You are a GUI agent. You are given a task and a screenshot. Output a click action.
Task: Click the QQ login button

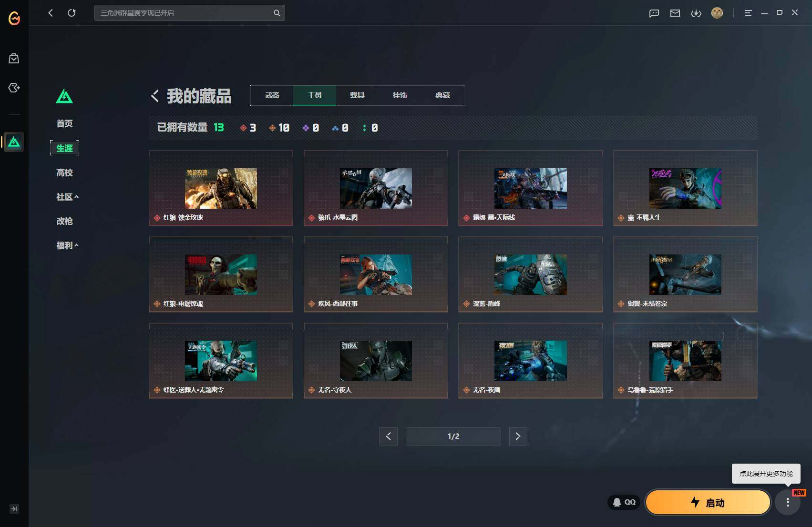coord(624,502)
